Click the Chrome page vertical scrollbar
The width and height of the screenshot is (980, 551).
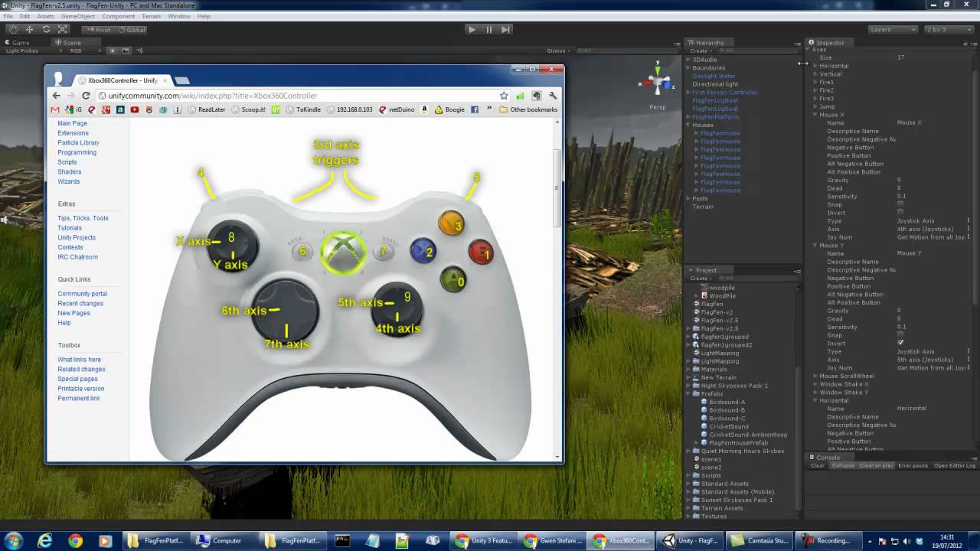pyautogui.click(x=558, y=187)
